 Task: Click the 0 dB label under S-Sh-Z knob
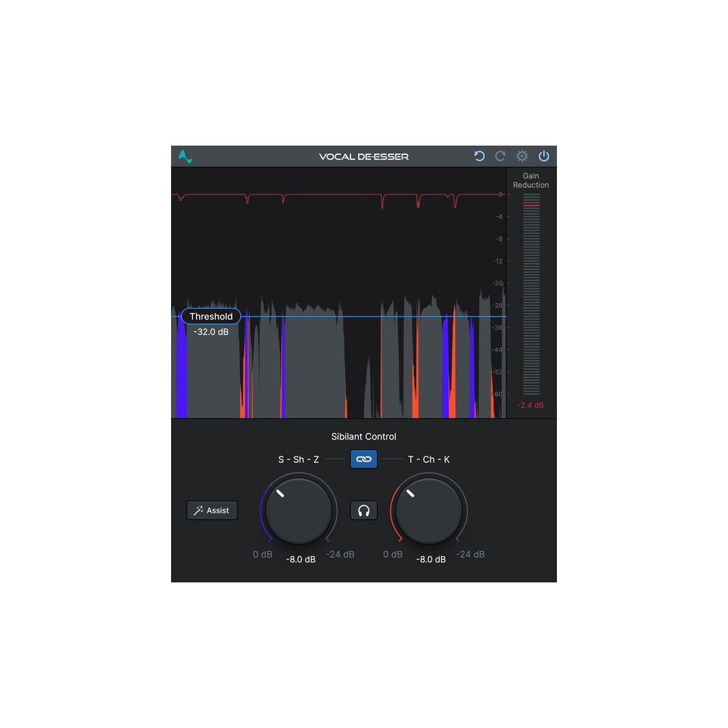(263, 554)
